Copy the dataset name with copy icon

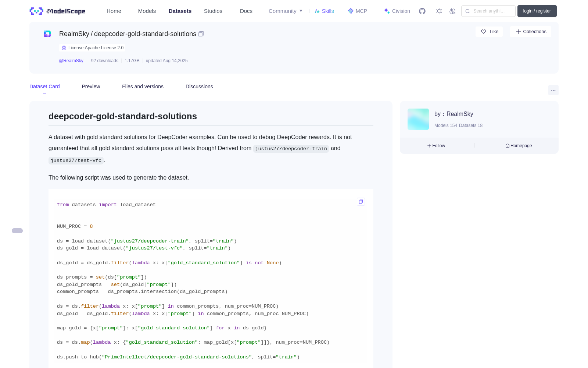coord(201,34)
